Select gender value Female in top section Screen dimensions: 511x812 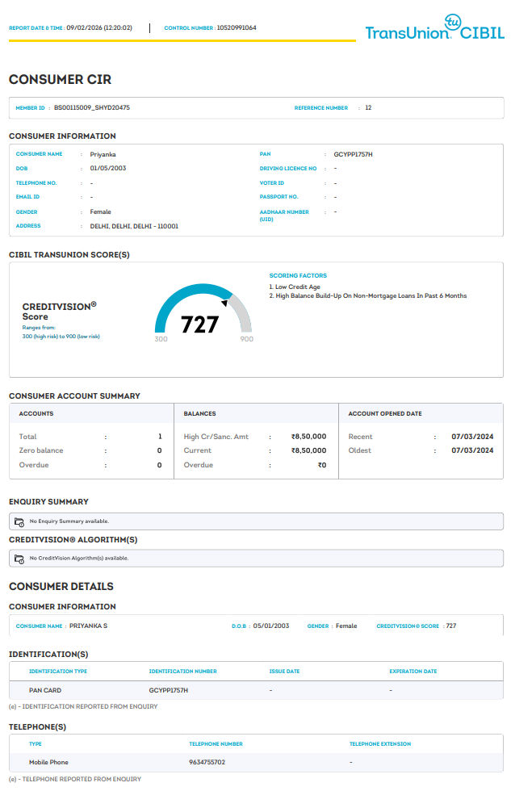click(100, 211)
